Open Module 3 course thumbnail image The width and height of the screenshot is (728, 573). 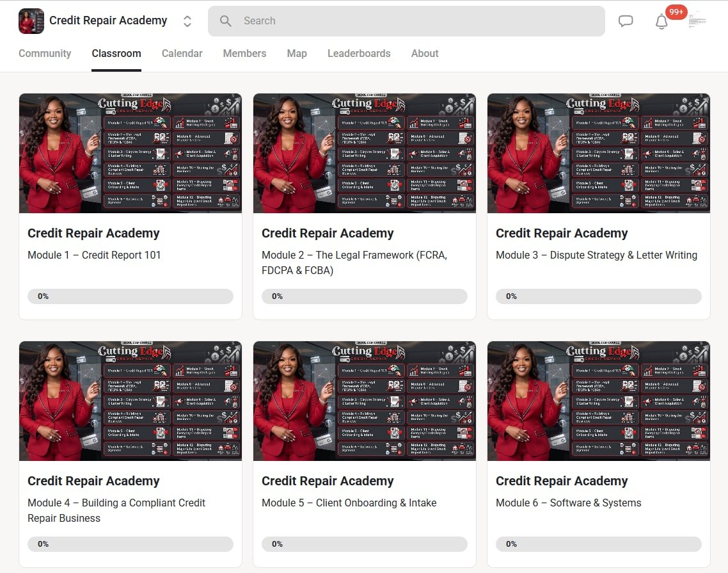[599, 154]
